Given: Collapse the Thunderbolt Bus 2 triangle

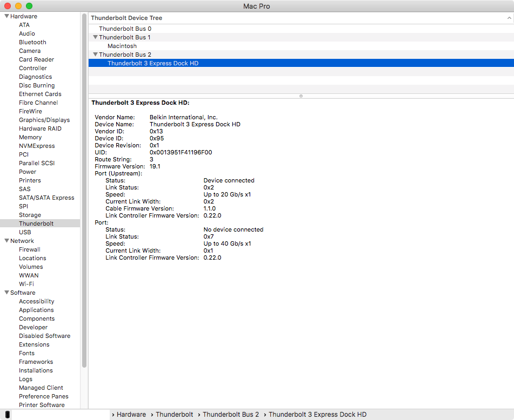Looking at the screenshot, I should coord(95,55).
